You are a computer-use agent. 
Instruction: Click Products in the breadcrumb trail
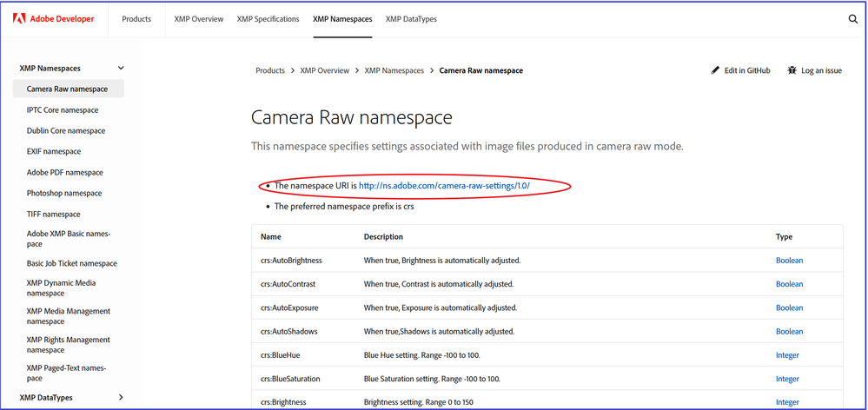[270, 70]
